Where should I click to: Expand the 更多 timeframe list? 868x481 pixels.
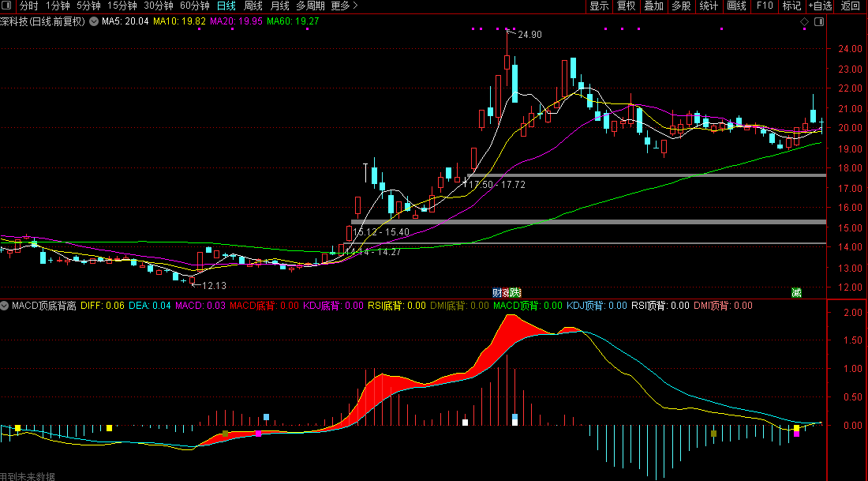tap(344, 6)
